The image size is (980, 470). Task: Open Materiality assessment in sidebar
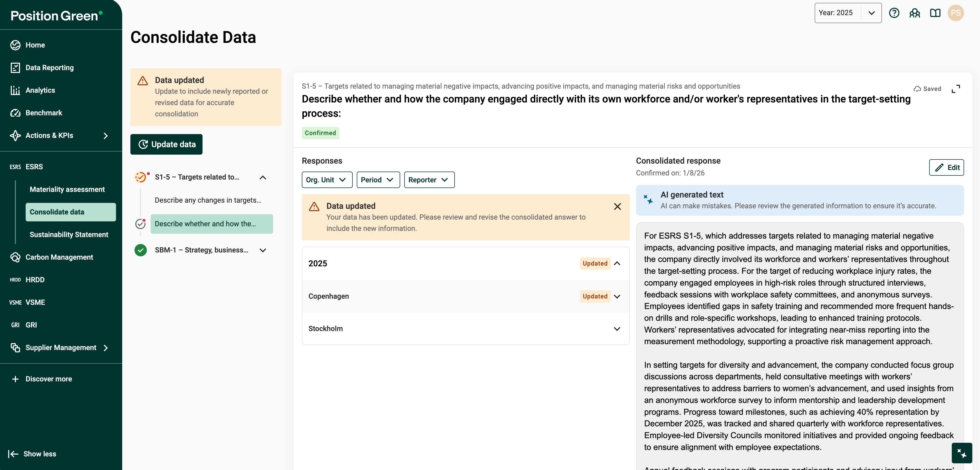[67, 190]
